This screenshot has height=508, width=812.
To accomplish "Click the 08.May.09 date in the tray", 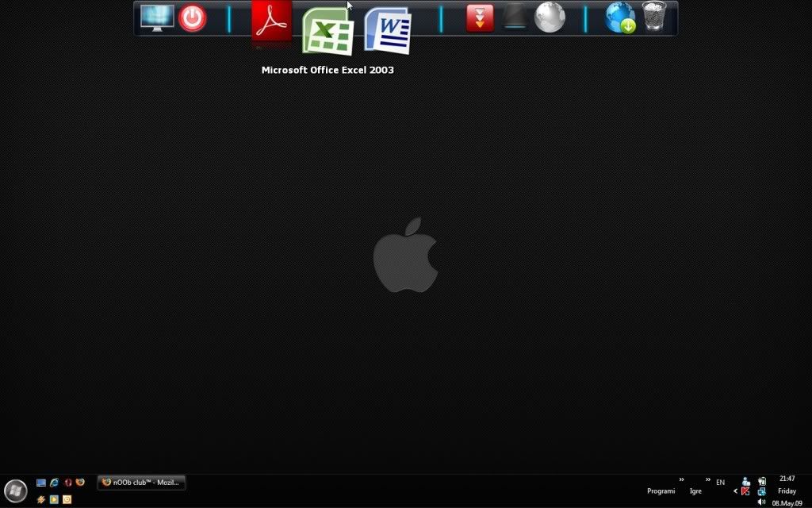I will (x=787, y=503).
